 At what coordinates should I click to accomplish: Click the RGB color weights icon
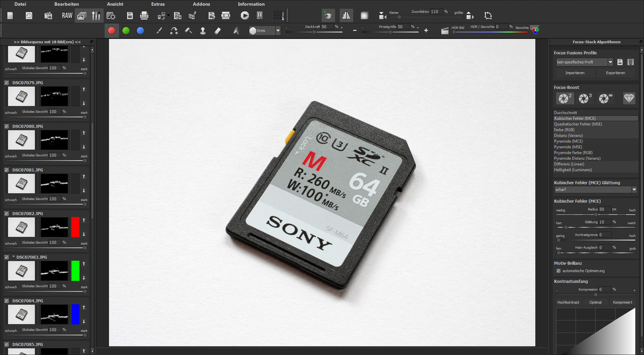pos(535,30)
